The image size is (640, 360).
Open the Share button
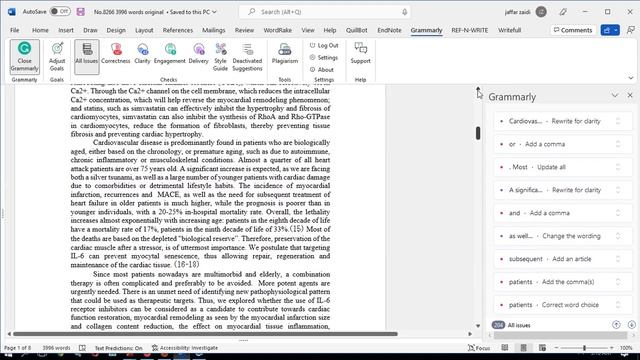click(x=610, y=30)
